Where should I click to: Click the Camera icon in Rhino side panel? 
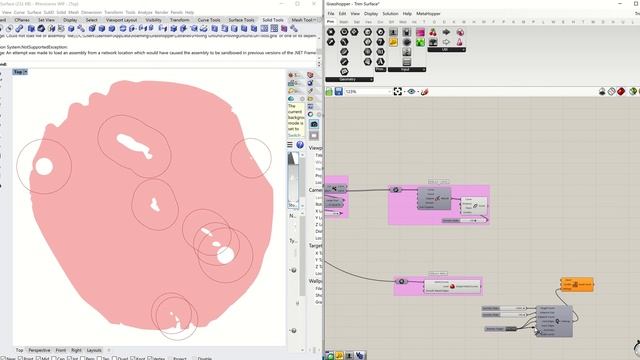[x=314, y=124]
